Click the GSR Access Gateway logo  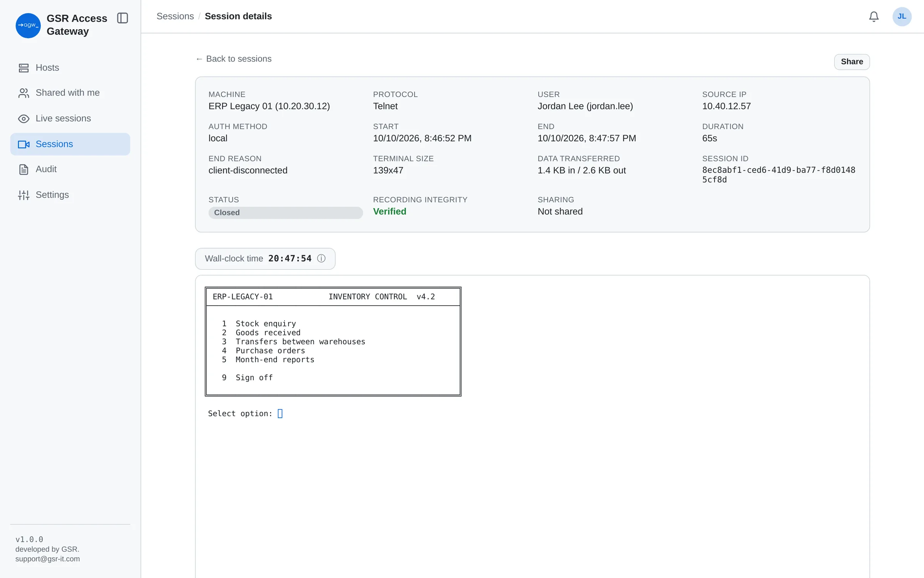coord(28,25)
